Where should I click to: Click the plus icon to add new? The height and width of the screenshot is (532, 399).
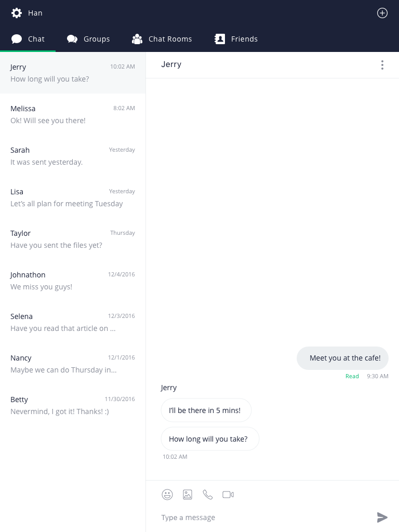tap(382, 13)
